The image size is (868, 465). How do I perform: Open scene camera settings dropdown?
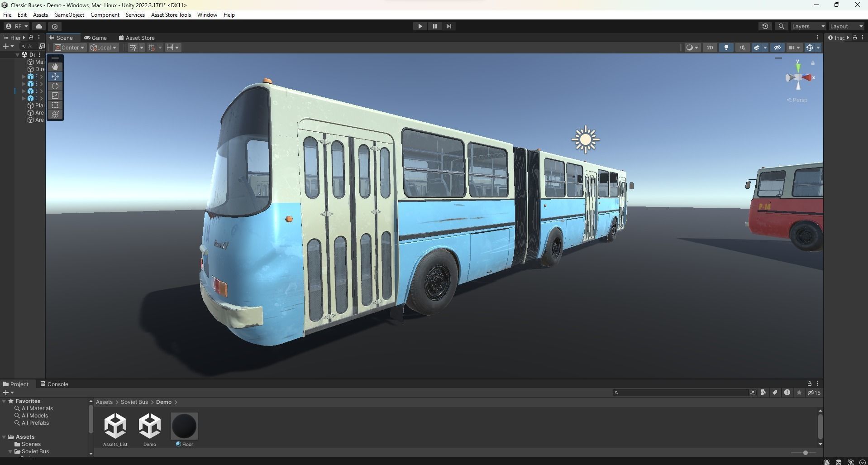[794, 48]
